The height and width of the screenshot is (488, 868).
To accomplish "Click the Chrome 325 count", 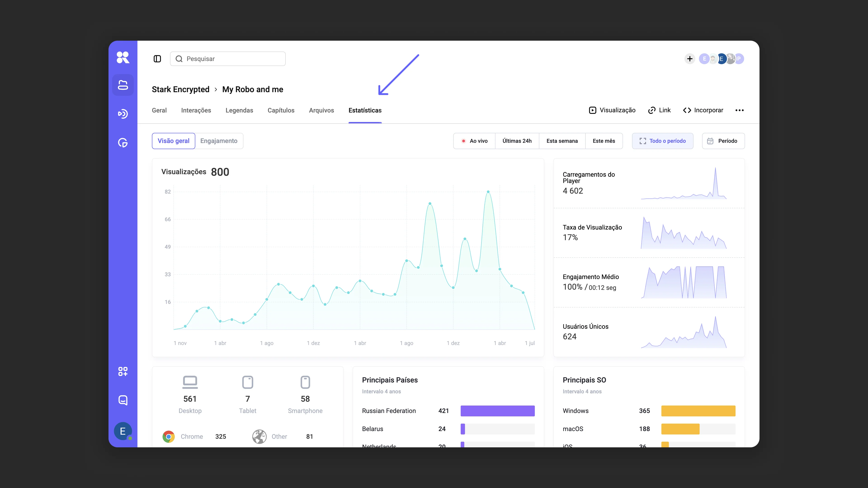I will [x=221, y=437].
